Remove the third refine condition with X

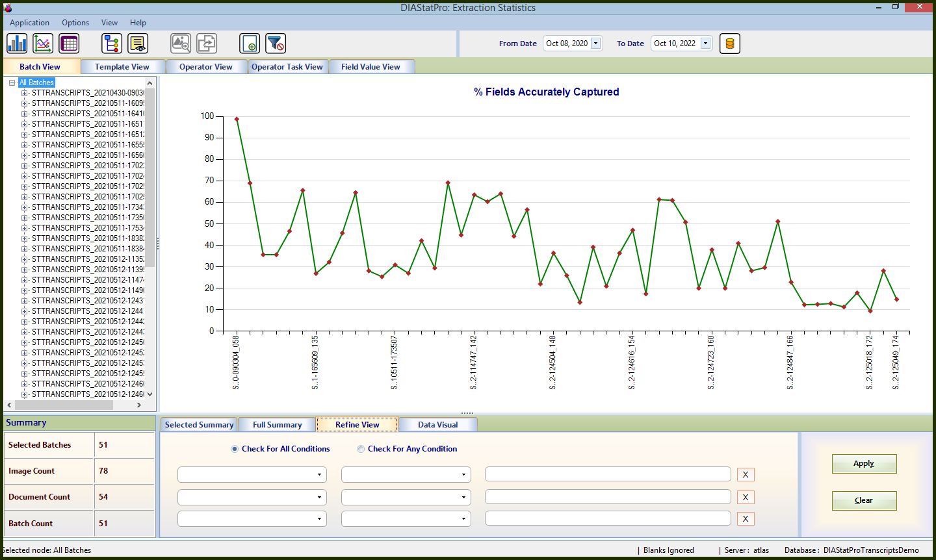746,518
